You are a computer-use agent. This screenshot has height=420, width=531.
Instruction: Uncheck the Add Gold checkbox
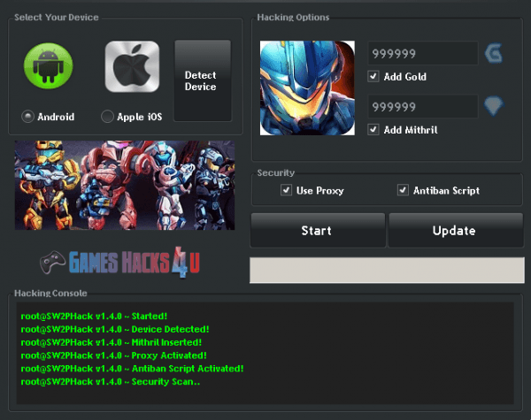pyautogui.click(x=373, y=77)
